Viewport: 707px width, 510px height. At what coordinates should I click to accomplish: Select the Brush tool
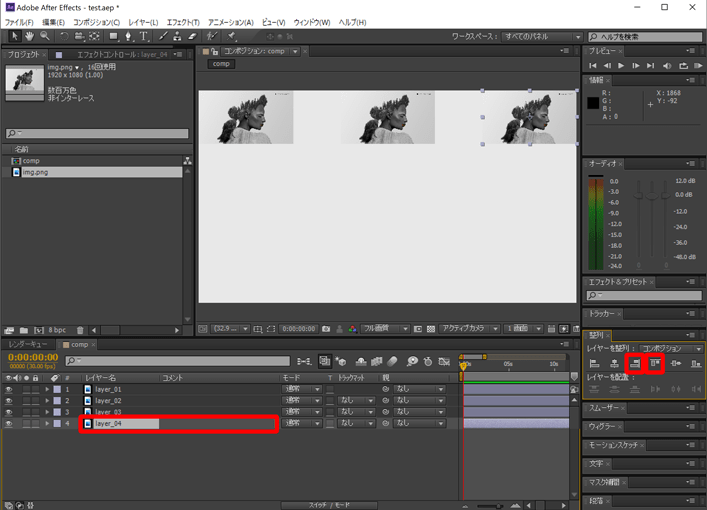click(x=163, y=36)
